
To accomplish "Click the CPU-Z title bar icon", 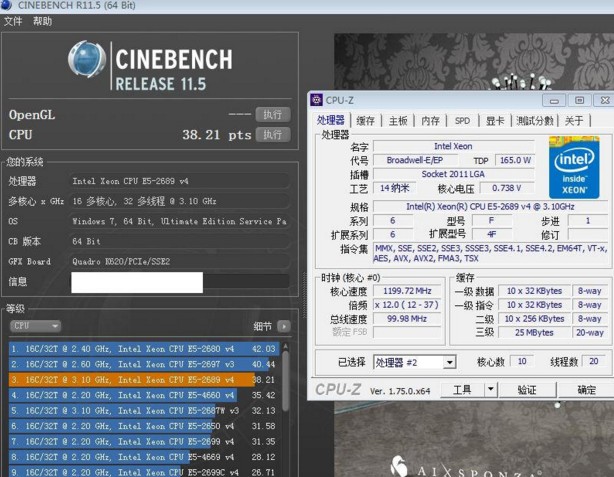I will pos(316,100).
